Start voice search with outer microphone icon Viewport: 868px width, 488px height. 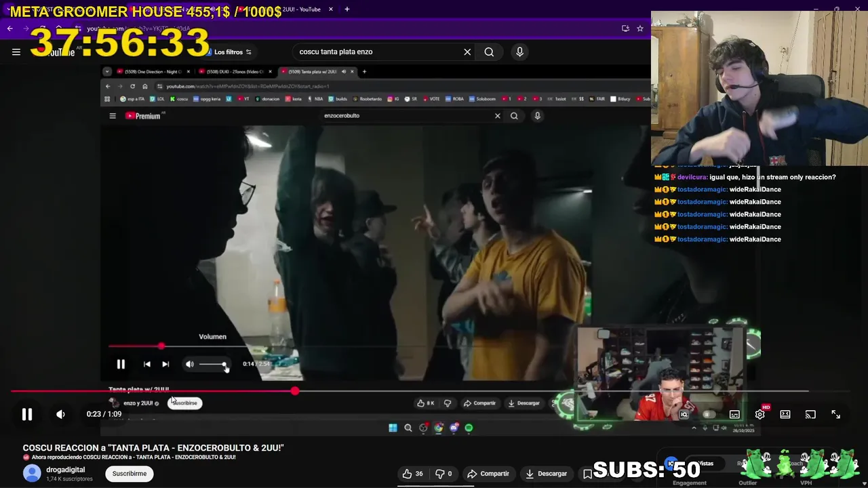519,52
